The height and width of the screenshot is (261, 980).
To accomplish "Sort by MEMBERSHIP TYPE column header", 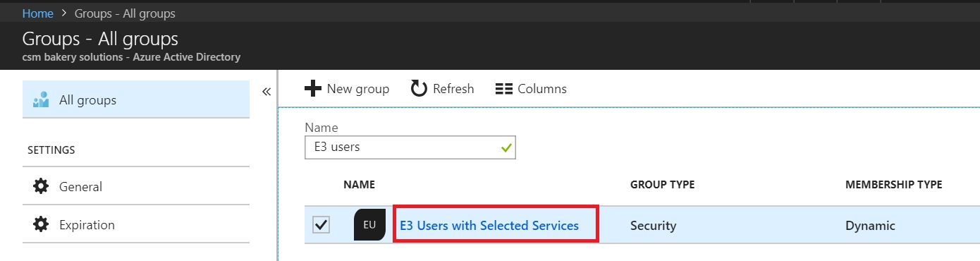I will pos(894,185).
